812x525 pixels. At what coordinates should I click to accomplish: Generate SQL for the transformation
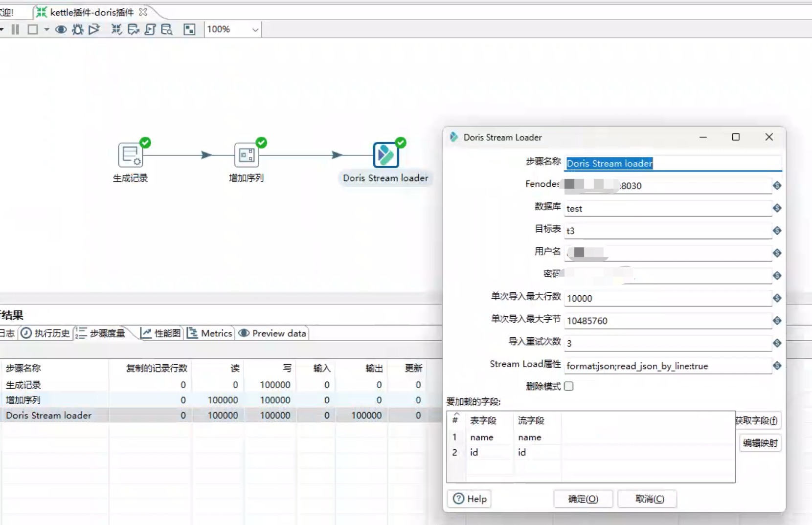[150, 29]
